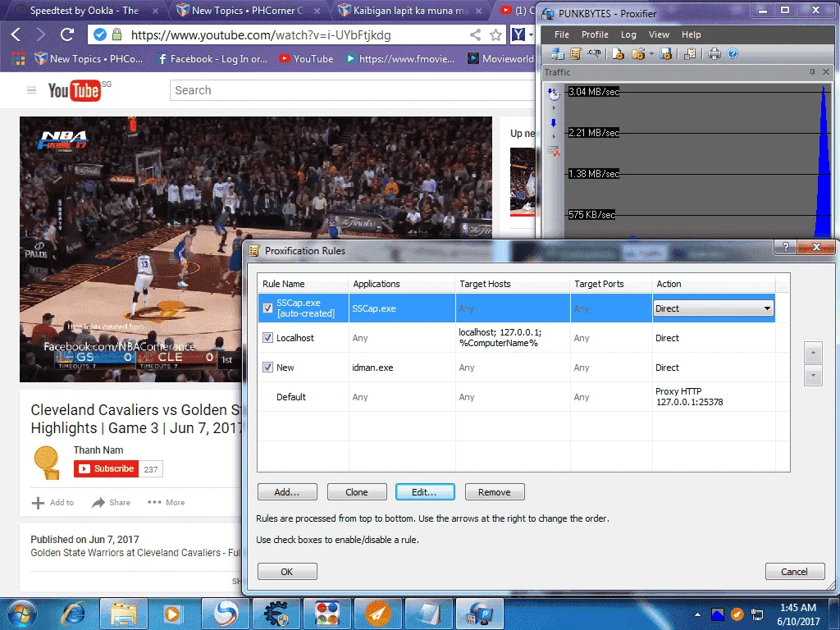The width and height of the screenshot is (840, 630).
Task: Click the printer icon in Proxifier toolbar
Action: click(x=714, y=53)
